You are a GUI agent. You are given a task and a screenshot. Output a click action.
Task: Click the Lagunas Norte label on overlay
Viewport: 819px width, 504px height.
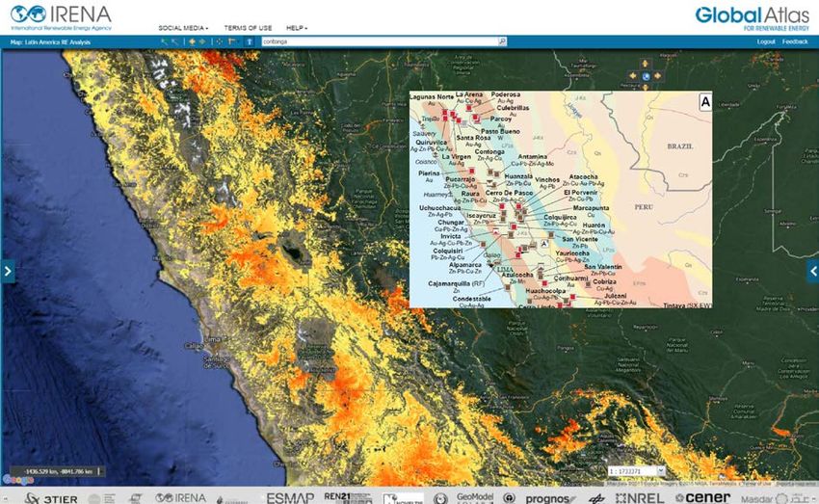click(x=432, y=96)
